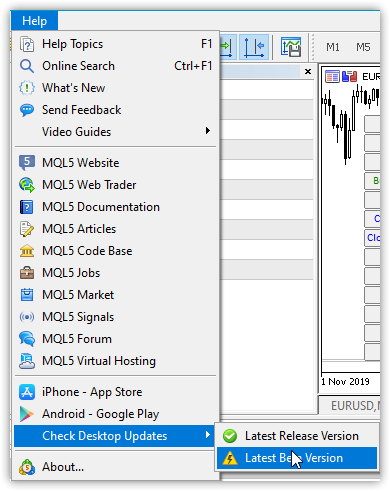Click the MQL5 Virtual Hosting cloud icon
Viewport: 390px width, 491px height.
pos(27,361)
